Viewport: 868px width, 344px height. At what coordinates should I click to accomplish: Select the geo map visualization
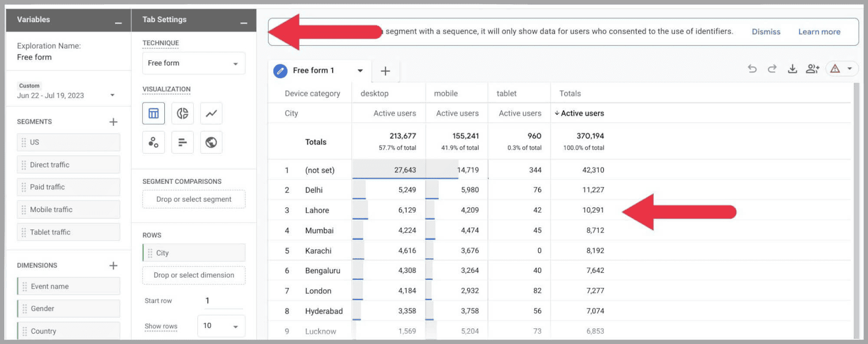211,142
